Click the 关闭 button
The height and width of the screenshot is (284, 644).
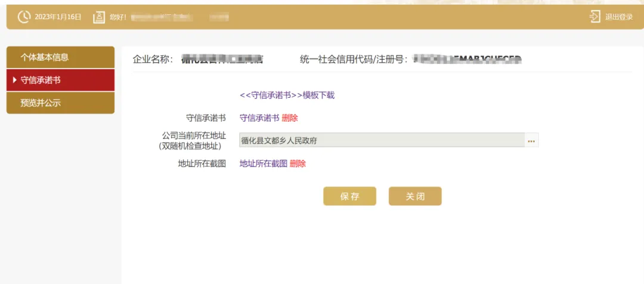415,196
